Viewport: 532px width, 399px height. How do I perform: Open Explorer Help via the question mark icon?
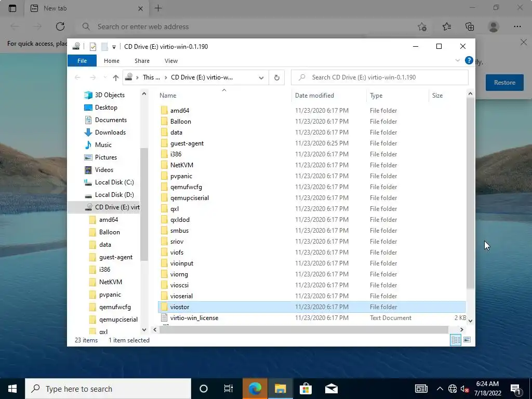(x=469, y=60)
